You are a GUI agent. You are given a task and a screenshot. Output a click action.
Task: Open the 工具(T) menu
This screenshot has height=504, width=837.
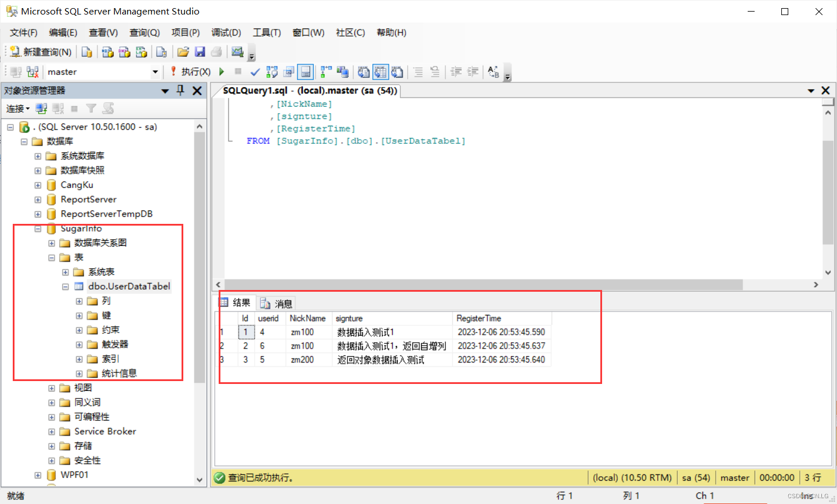[x=267, y=32]
